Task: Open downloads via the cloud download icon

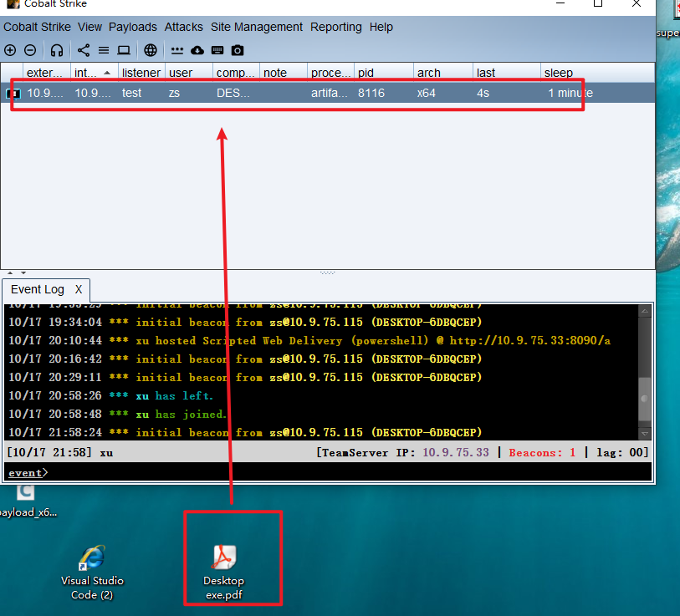Action: coord(197,50)
